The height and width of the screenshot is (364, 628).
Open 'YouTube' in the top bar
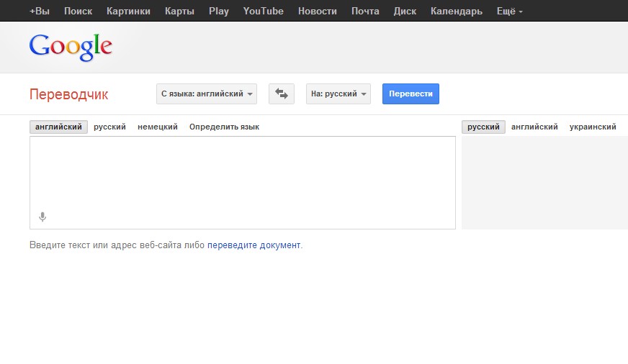click(x=264, y=11)
